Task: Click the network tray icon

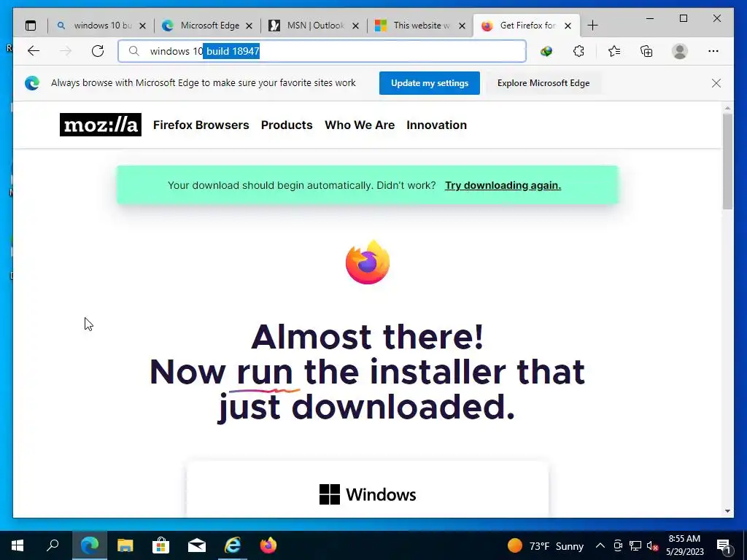Action: (635, 545)
